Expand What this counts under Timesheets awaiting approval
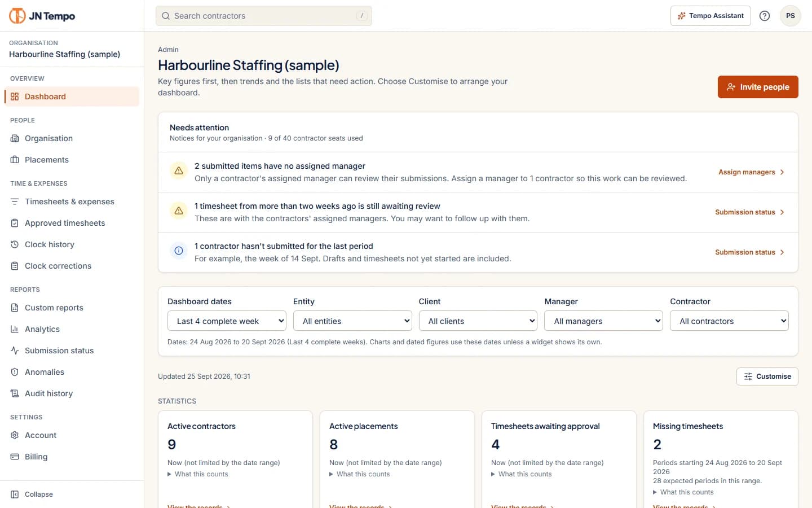This screenshot has width=812, height=508. pos(522,474)
